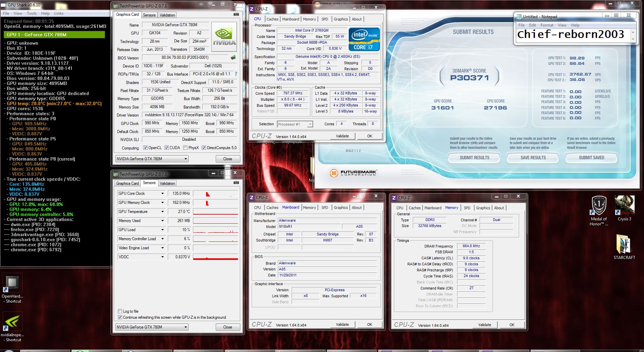This screenshot has height=352, width=644.
Task: Open the View menu in Notepad
Action: [x=562, y=25]
